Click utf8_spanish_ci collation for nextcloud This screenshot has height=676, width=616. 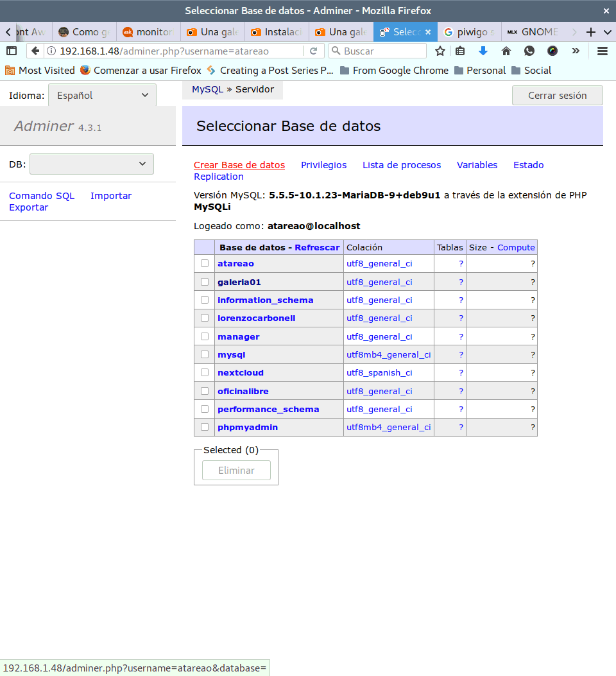point(379,372)
